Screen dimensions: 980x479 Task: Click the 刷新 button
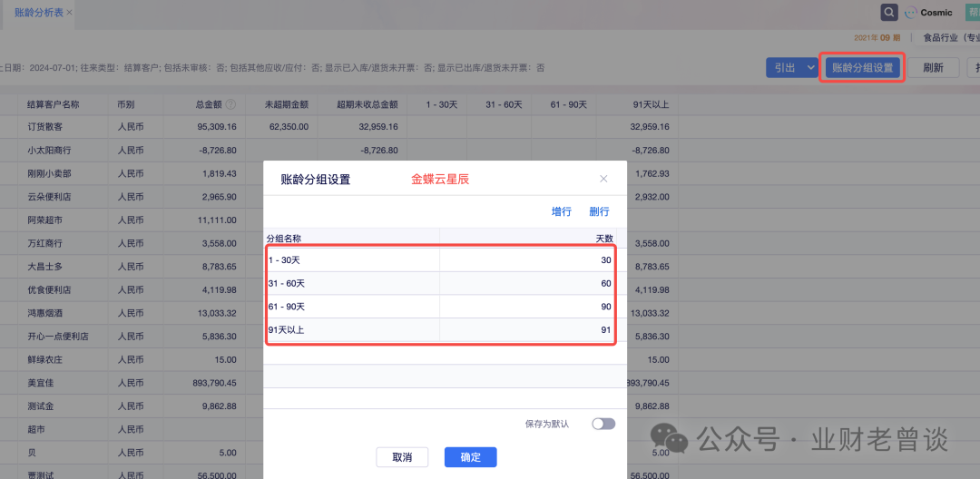pos(933,68)
